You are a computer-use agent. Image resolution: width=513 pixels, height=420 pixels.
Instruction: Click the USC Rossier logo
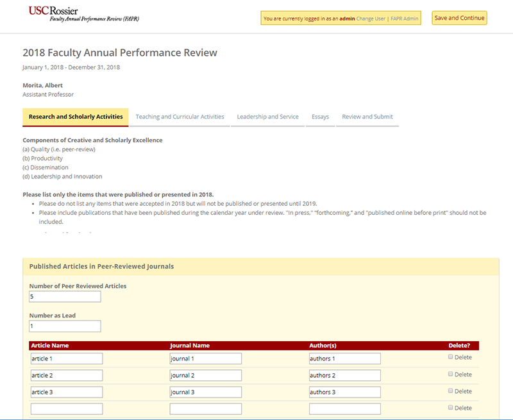click(x=83, y=14)
